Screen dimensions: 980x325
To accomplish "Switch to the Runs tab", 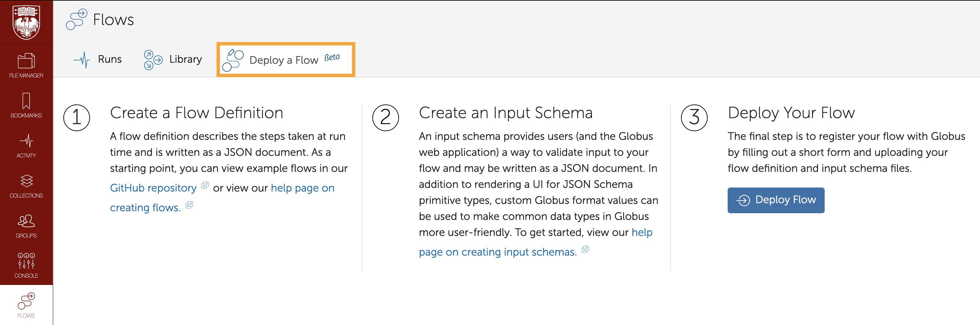I will click(x=98, y=59).
